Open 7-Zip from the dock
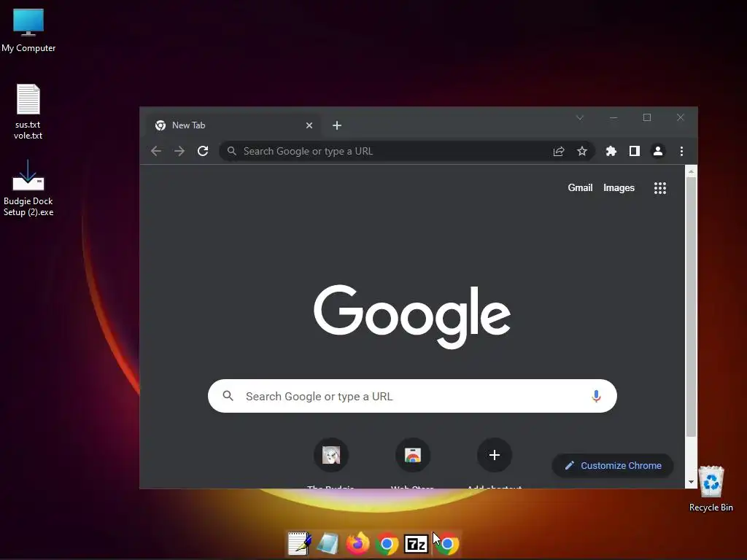 point(416,544)
